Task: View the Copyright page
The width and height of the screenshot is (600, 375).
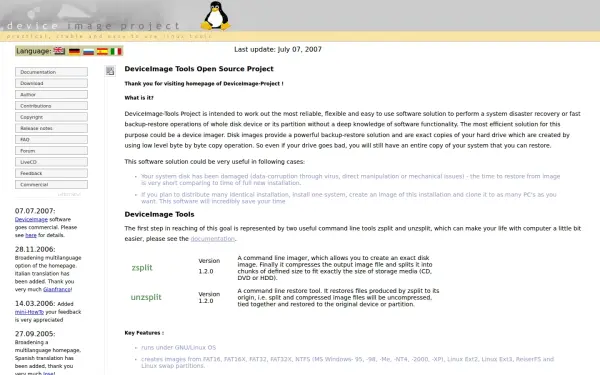Action: pos(51,117)
